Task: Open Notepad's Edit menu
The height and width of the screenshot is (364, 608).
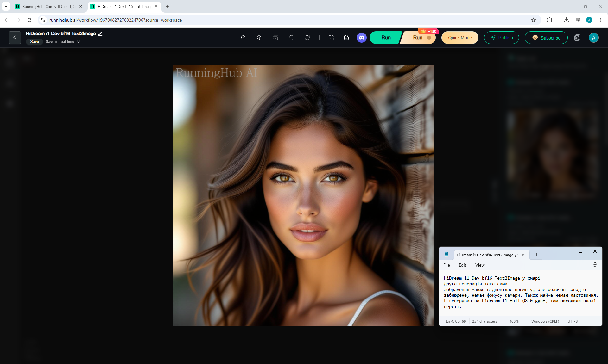Action: (462, 265)
